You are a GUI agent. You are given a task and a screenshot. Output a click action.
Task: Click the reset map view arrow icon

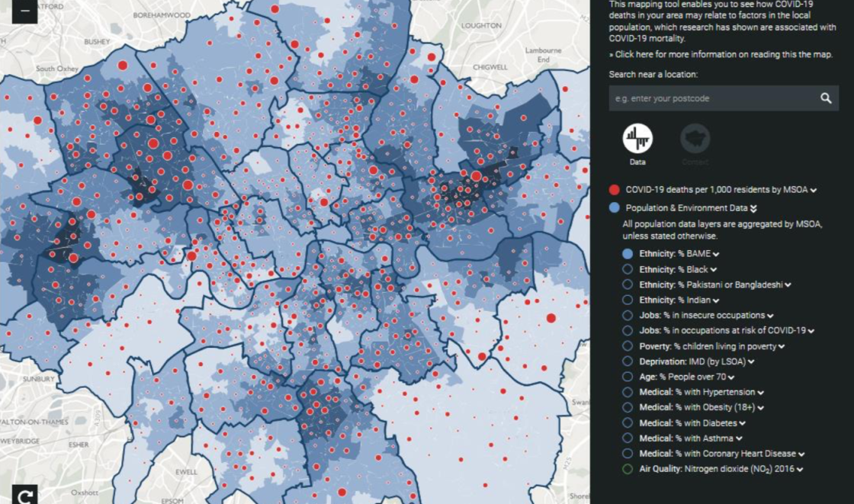point(24,496)
